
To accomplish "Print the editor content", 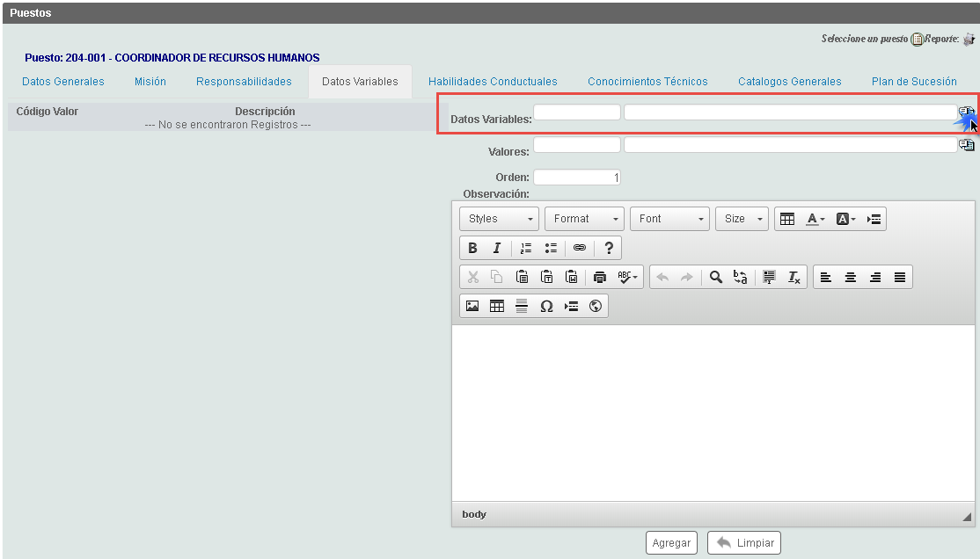I will pyautogui.click(x=600, y=278).
